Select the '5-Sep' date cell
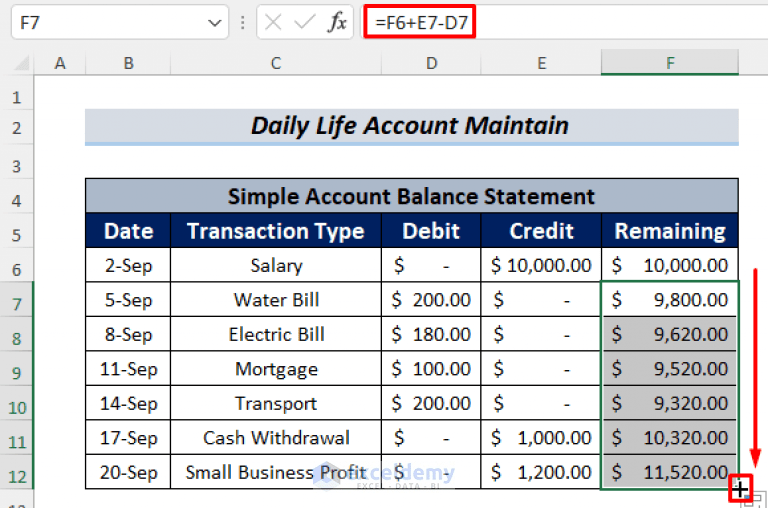The width and height of the screenshot is (768, 508). [128, 299]
